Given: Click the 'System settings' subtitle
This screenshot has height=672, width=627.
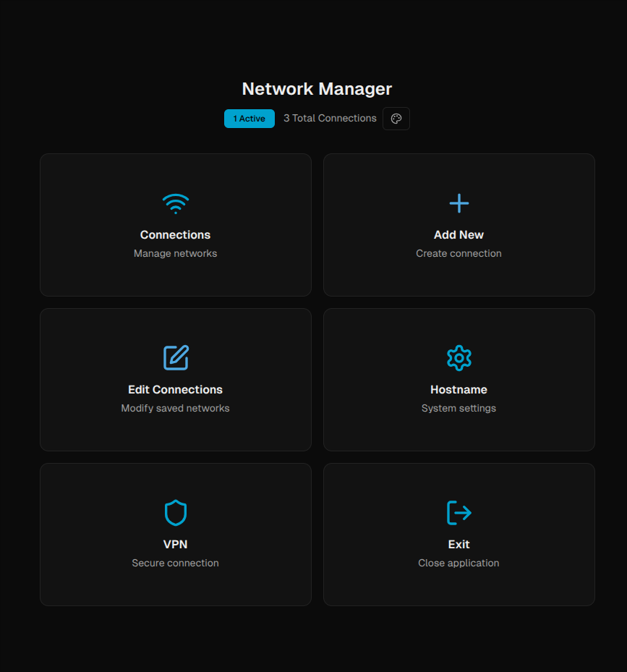Looking at the screenshot, I should pyautogui.click(x=458, y=408).
